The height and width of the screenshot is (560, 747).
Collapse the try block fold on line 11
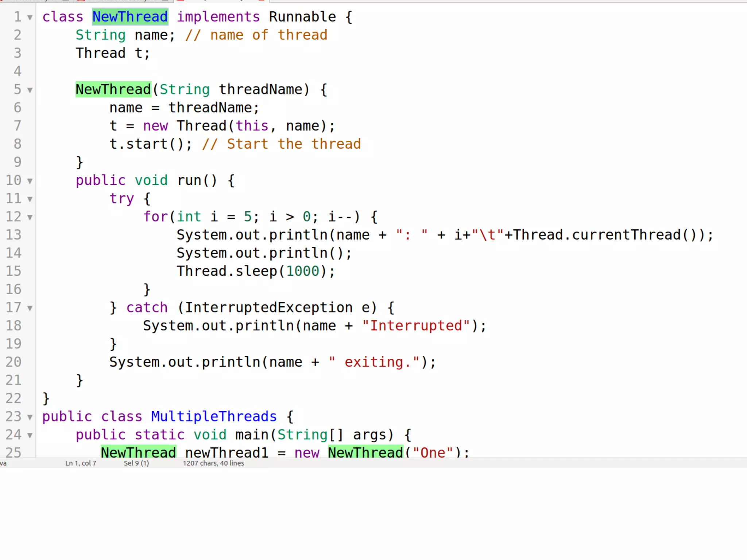30,199
